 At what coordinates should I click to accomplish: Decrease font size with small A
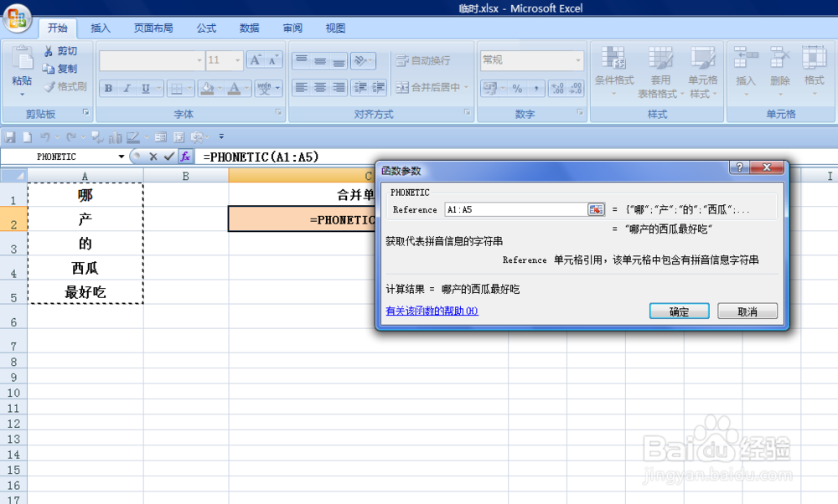click(273, 59)
